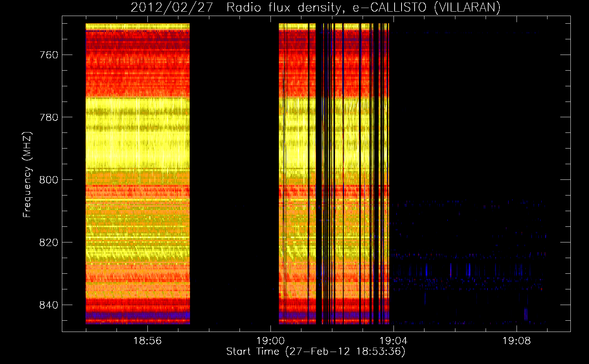The image size is (589, 364).
Task: Click the 18:56 time tick label
Action: (147, 341)
